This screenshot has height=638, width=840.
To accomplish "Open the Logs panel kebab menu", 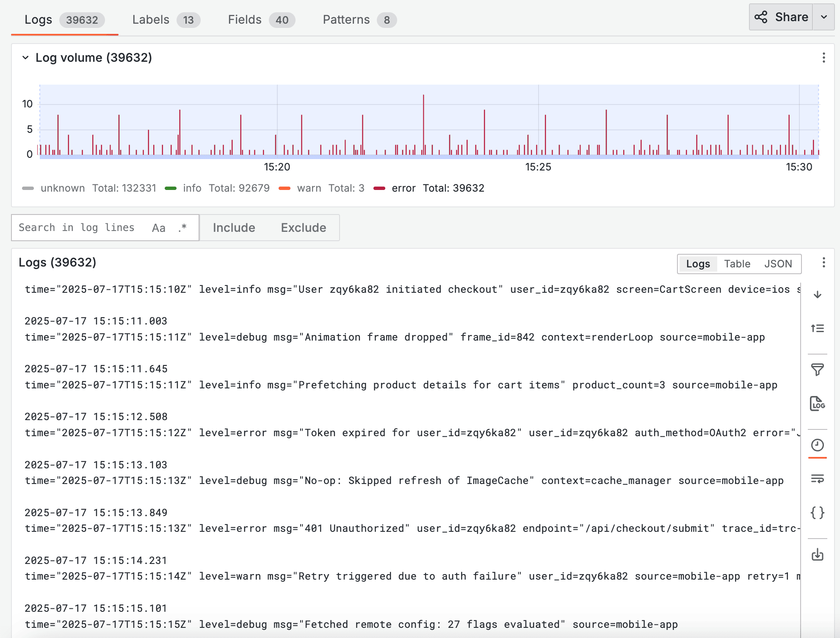I will tap(823, 263).
